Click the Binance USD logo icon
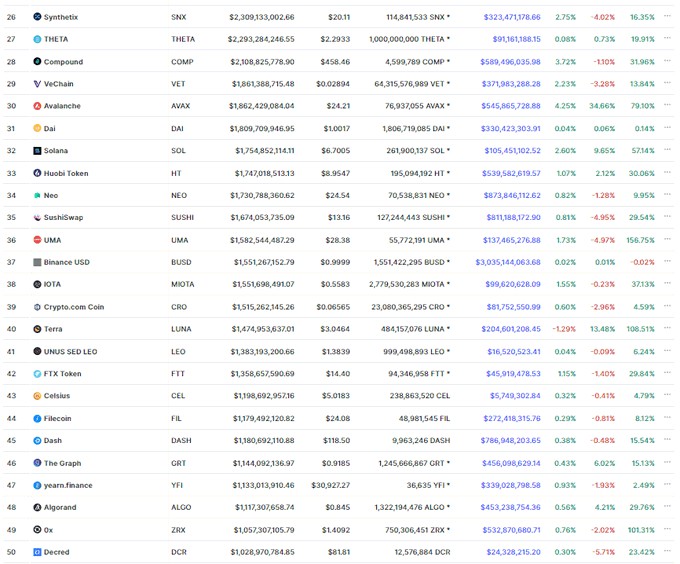This screenshot has width=680, height=564. pos(37,262)
